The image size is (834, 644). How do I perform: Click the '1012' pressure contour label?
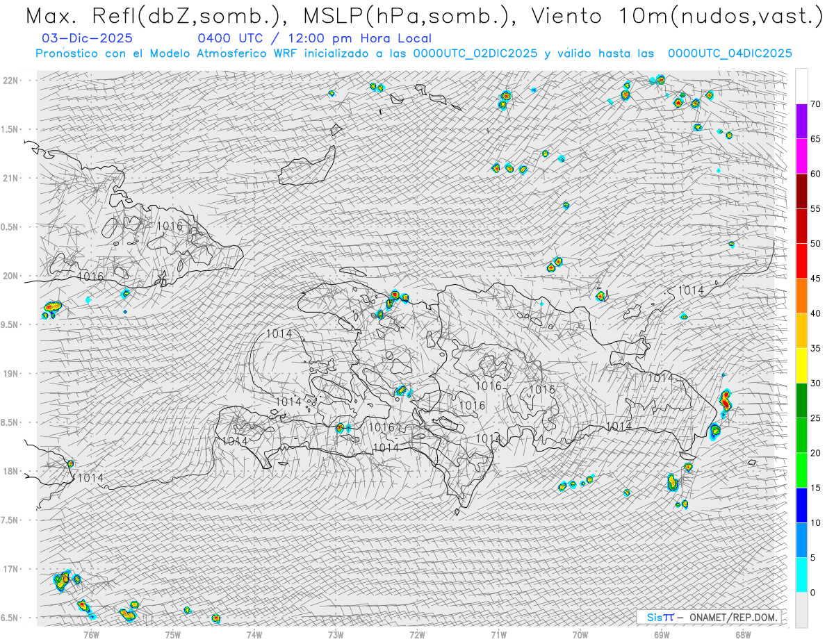tap(489, 438)
